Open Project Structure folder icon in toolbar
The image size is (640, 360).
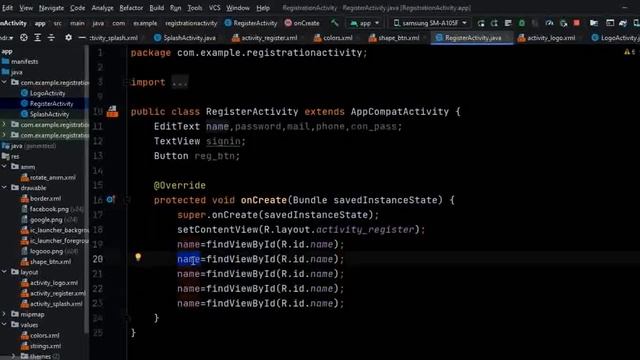(x=594, y=23)
